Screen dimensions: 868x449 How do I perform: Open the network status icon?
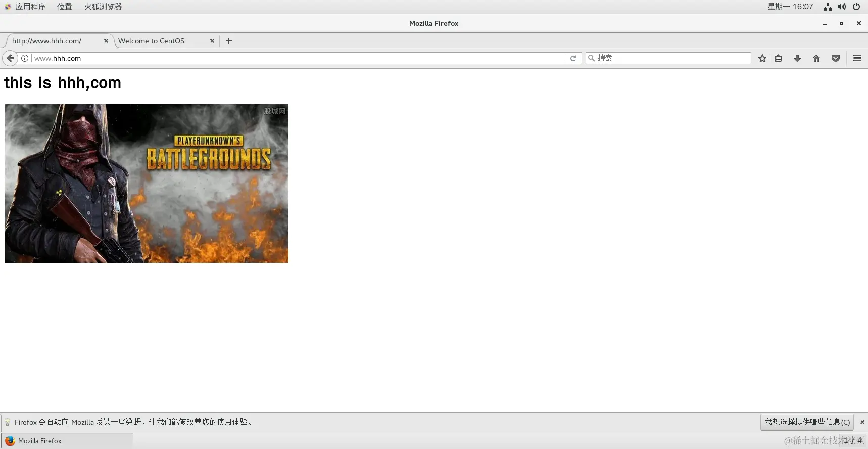click(828, 7)
